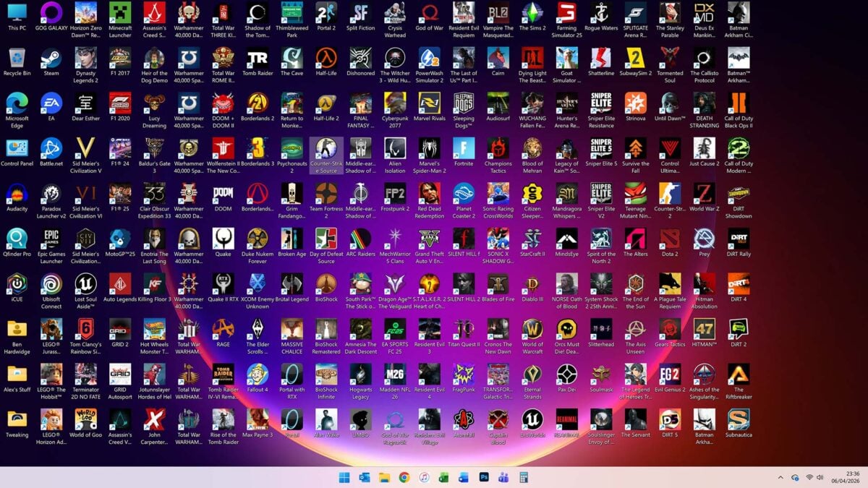Open the clock and date in the tray
The height and width of the screenshot is (488, 868).
pyautogui.click(x=845, y=477)
